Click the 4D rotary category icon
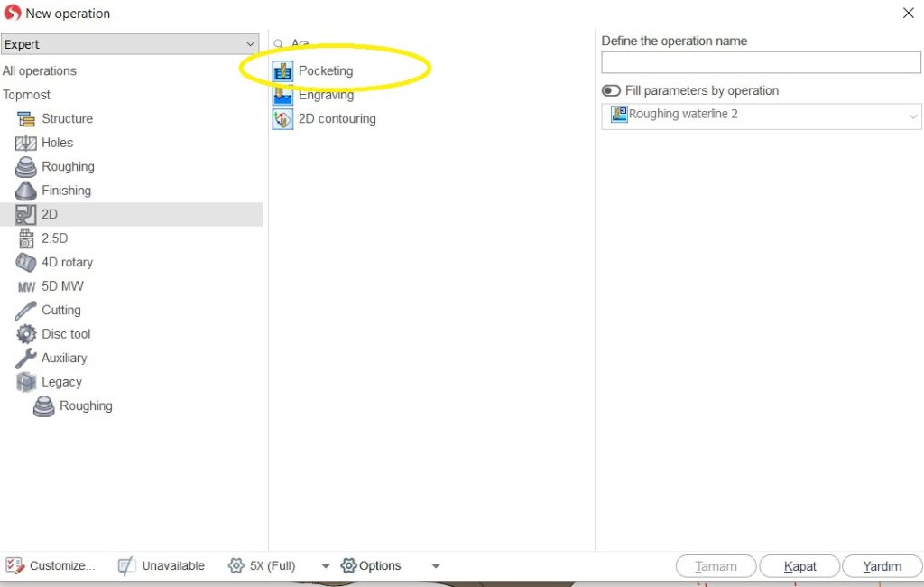This screenshot has width=924, height=587. [26, 263]
